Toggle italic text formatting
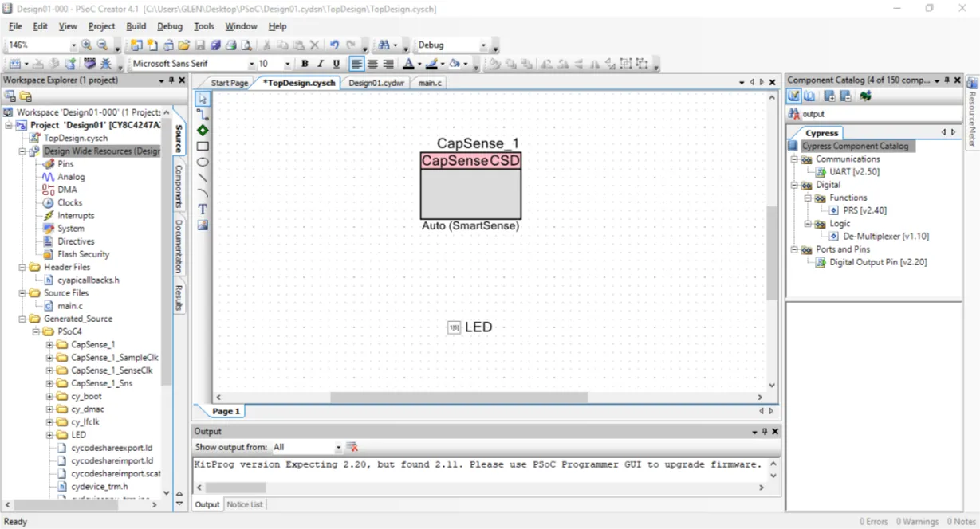 pyautogui.click(x=321, y=64)
